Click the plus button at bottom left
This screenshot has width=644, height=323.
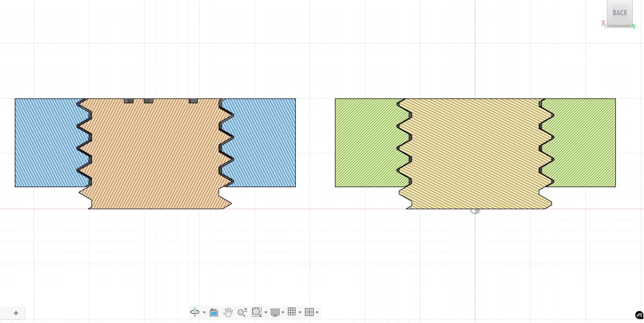[16, 313]
